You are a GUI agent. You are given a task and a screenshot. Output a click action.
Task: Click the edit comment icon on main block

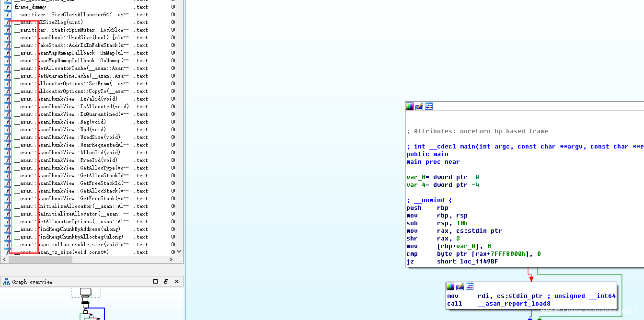tap(419, 106)
